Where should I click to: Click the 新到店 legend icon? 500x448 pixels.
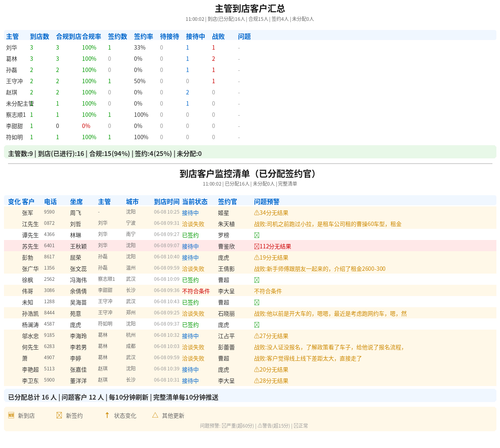coord(11,415)
